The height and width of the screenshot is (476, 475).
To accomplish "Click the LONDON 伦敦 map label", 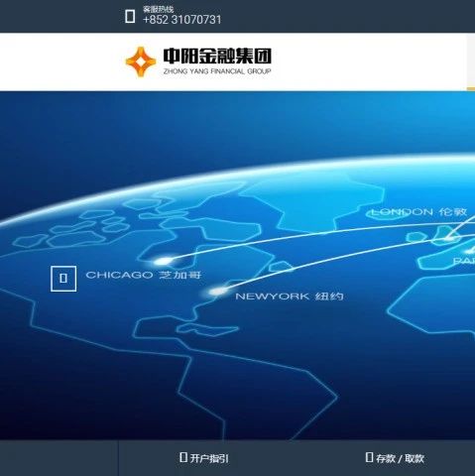I will click(418, 212).
